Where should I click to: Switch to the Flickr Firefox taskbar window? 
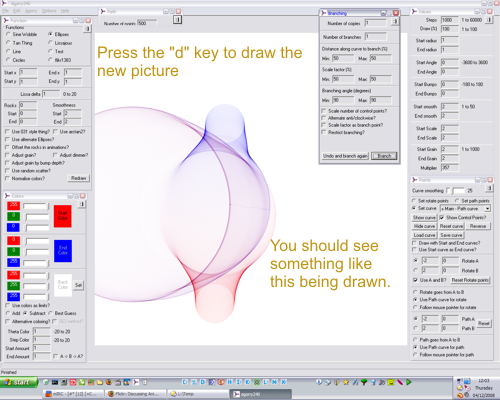[136, 394]
